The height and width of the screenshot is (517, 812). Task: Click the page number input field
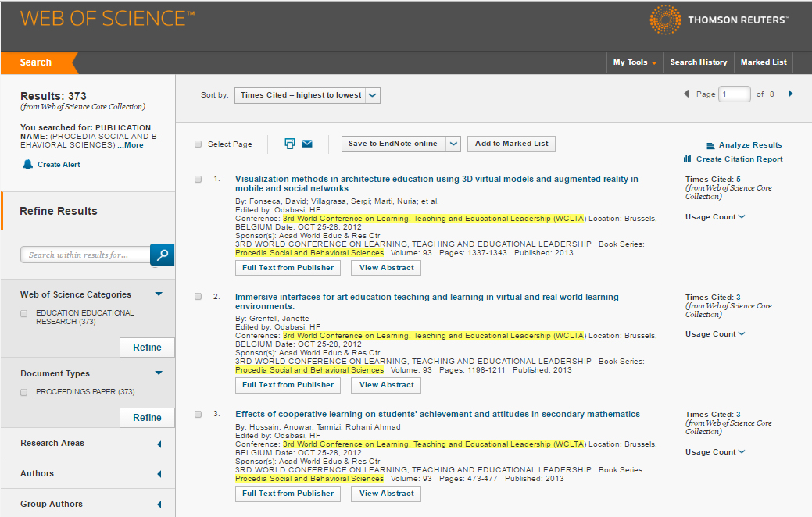pyautogui.click(x=735, y=94)
